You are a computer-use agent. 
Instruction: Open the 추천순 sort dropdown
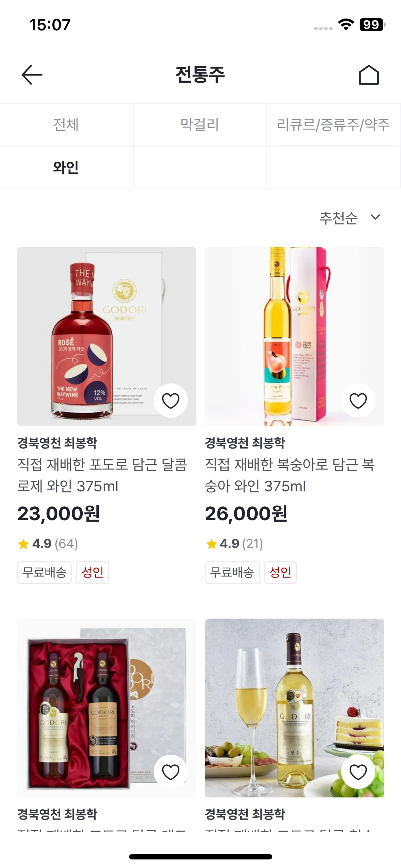click(x=338, y=218)
